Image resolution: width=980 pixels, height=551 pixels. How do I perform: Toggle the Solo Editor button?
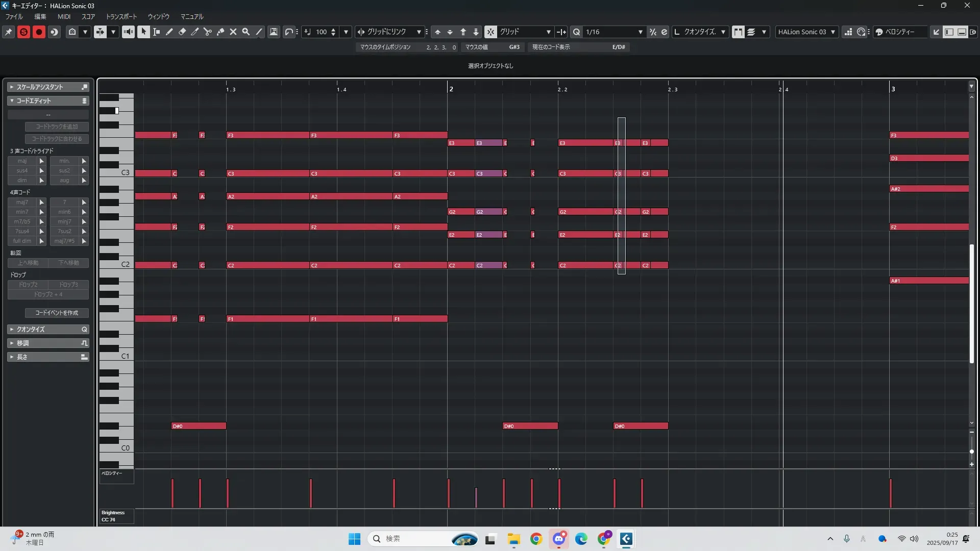pos(23,32)
